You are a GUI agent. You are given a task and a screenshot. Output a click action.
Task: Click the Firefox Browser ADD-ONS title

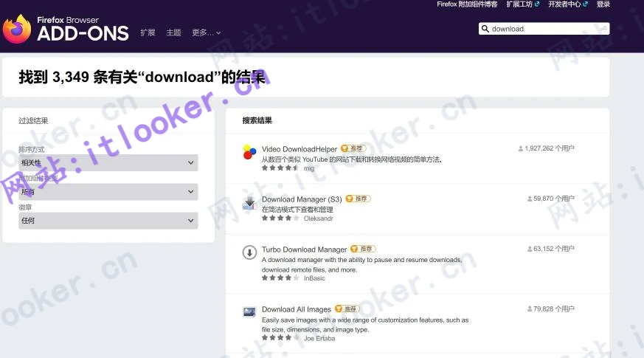(x=83, y=29)
